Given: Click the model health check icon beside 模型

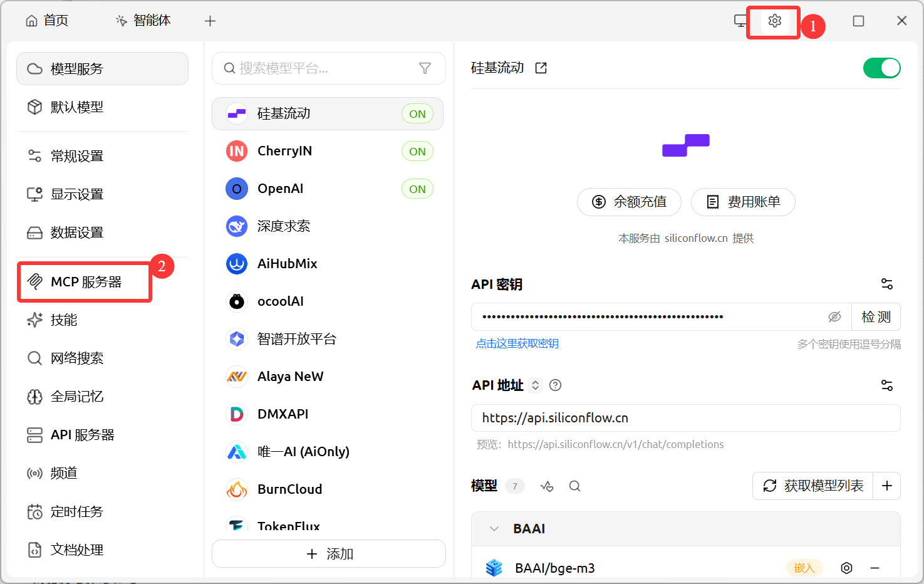Looking at the screenshot, I should [x=547, y=486].
